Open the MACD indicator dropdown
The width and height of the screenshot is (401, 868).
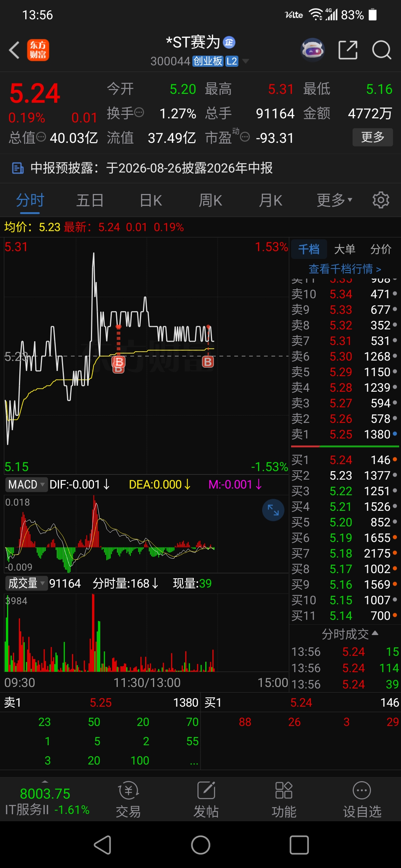[x=26, y=484]
